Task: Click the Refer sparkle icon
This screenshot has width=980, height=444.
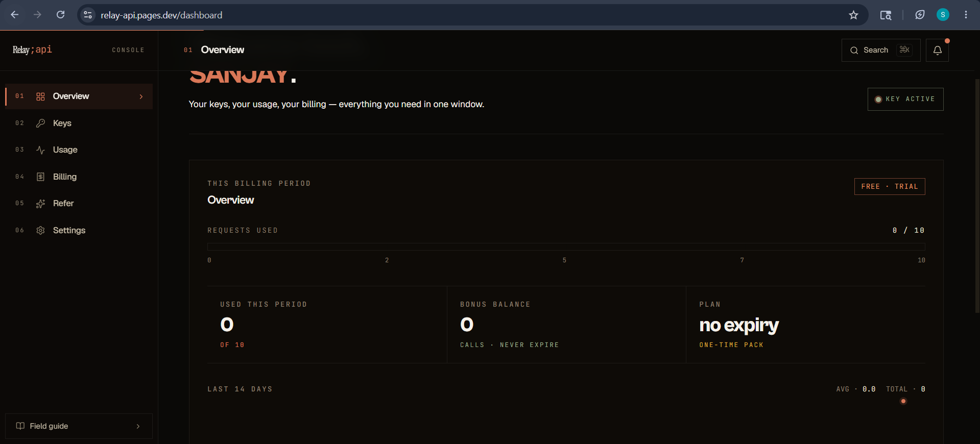Action: tap(40, 204)
